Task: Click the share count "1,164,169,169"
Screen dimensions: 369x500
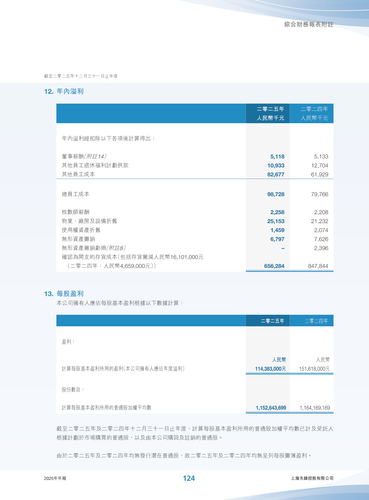Action: pyautogui.click(x=315, y=408)
